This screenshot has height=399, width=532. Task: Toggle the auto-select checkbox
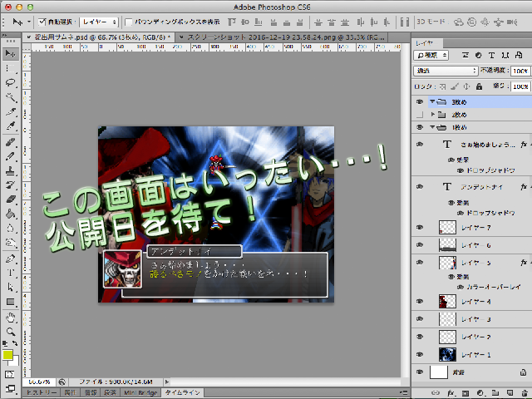42,22
